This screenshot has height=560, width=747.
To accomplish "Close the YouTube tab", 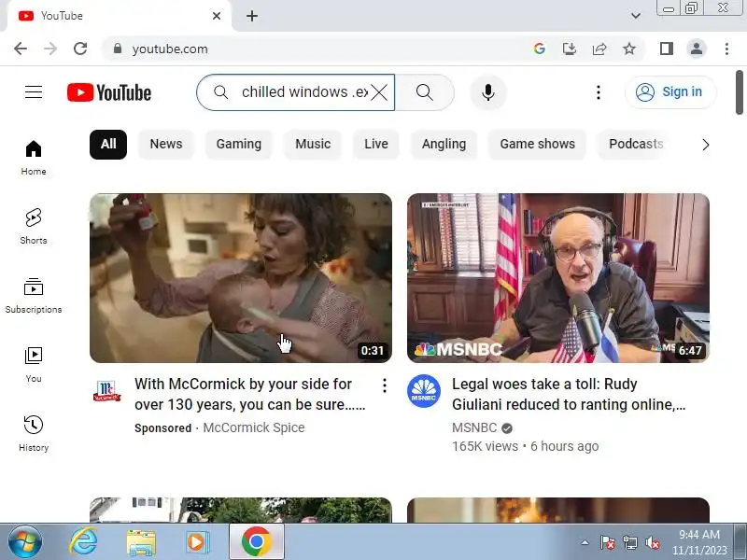I will pos(217,16).
